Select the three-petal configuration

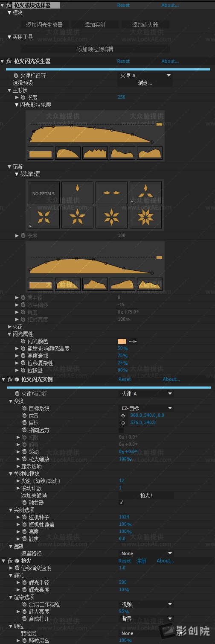[145, 193]
